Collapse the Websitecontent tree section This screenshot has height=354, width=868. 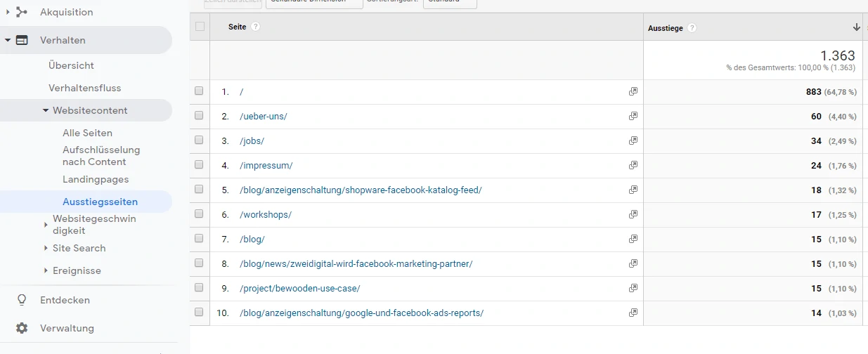pos(46,110)
